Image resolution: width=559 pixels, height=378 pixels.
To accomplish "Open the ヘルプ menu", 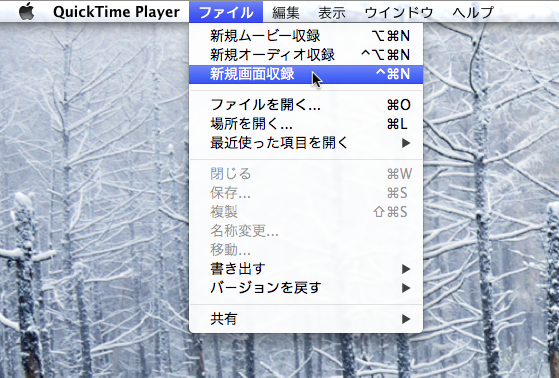I will tap(473, 12).
